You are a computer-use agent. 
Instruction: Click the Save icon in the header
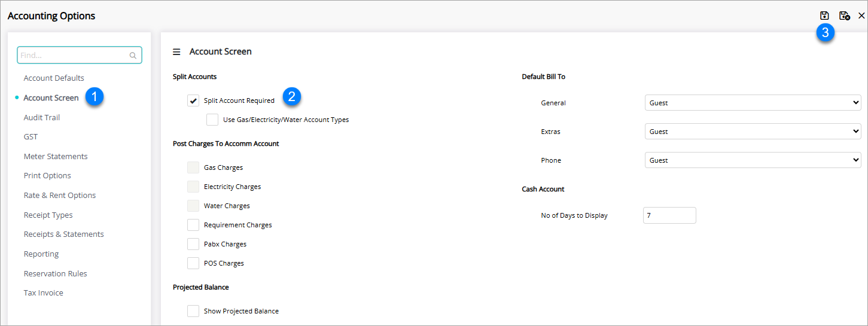(x=824, y=16)
